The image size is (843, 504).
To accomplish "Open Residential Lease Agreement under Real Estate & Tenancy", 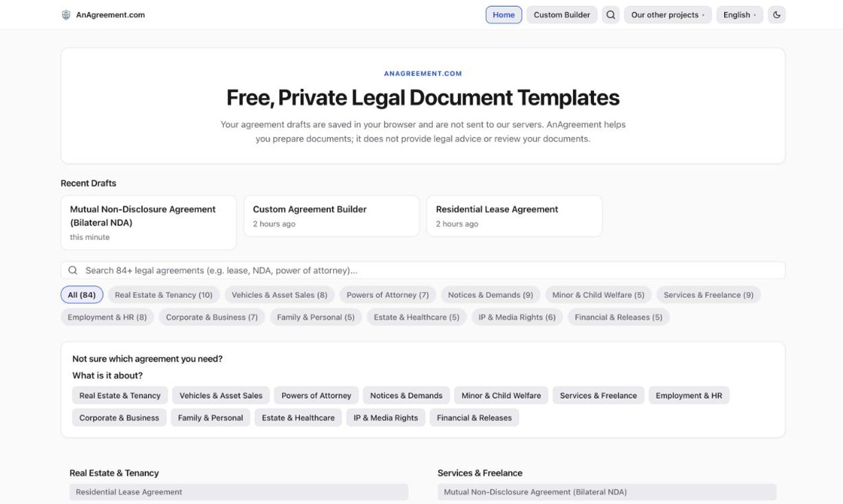I will click(x=239, y=492).
